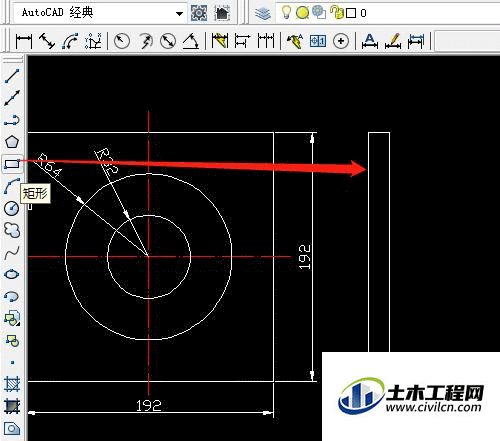Select the Rectangle tool
500x441 pixels.
click(12, 164)
